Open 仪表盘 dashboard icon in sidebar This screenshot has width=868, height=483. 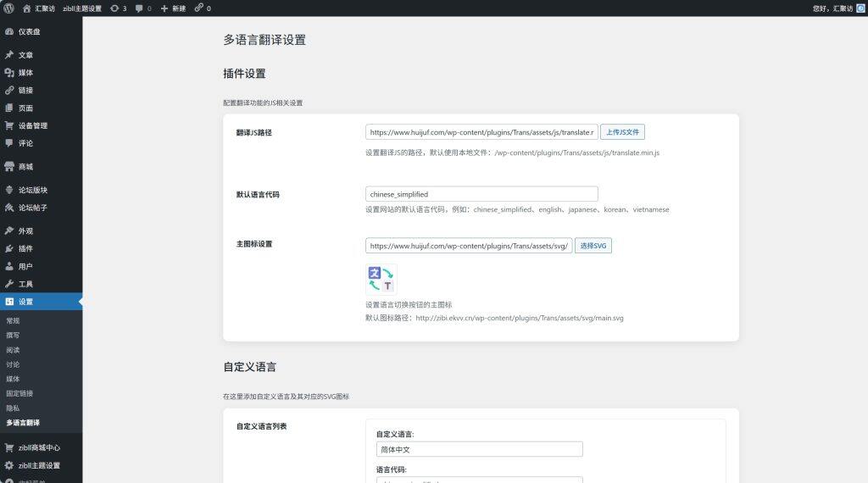[x=9, y=31]
